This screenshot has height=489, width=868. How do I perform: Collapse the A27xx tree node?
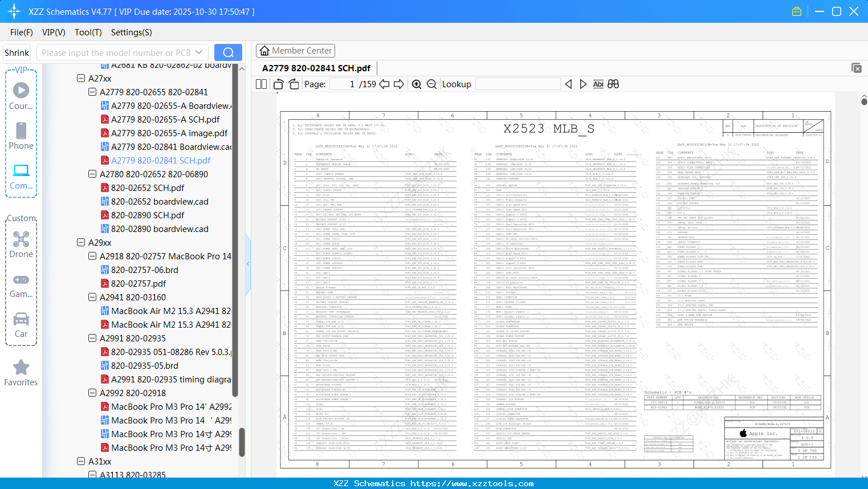tap(81, 78)
